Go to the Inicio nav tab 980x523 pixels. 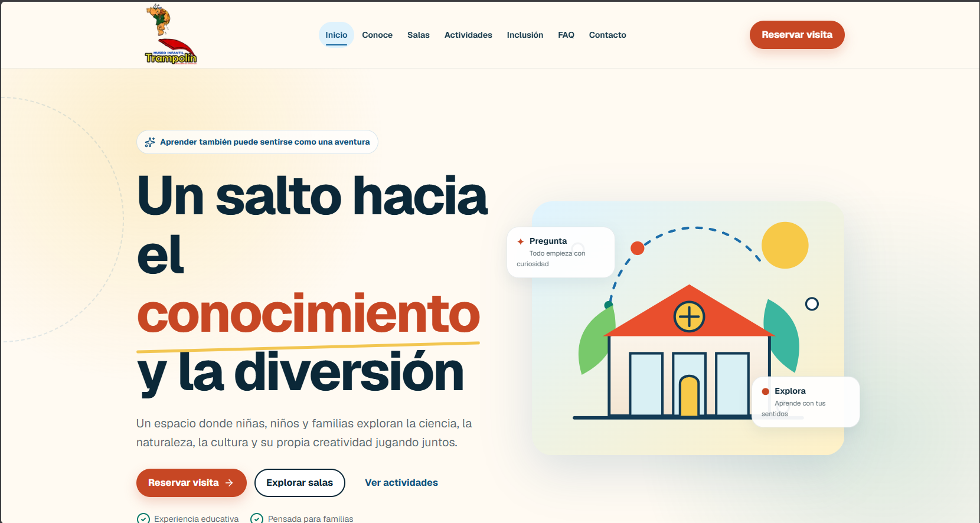(337, 35)
